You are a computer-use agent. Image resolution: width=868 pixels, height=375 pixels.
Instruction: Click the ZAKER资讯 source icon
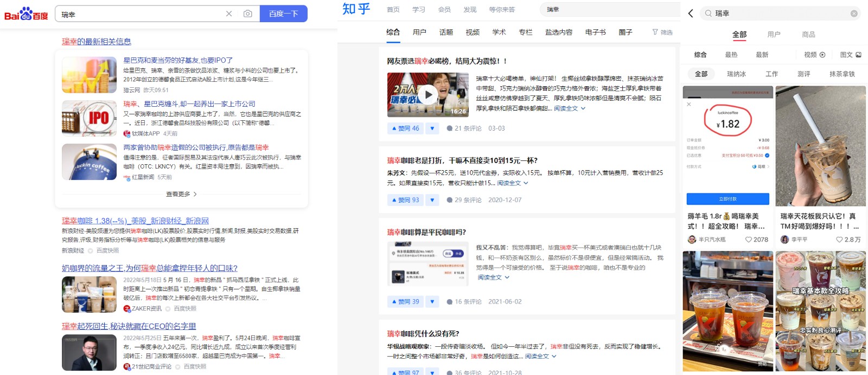click(127, 308)
